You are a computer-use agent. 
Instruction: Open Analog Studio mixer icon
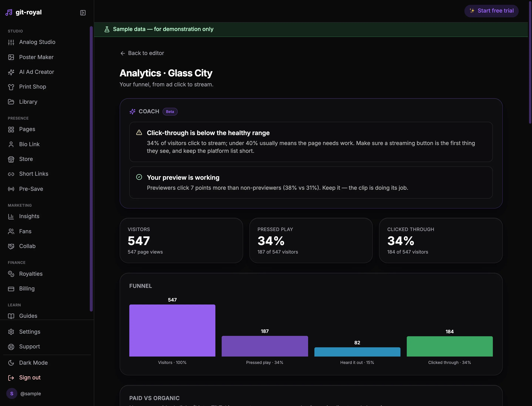(x=11, y=42)
